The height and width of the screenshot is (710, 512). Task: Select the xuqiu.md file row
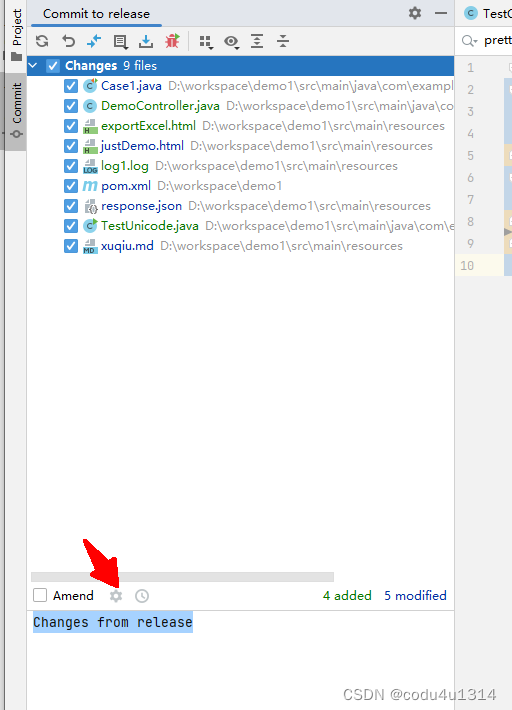pyautogui.click(x=240, y=246)
